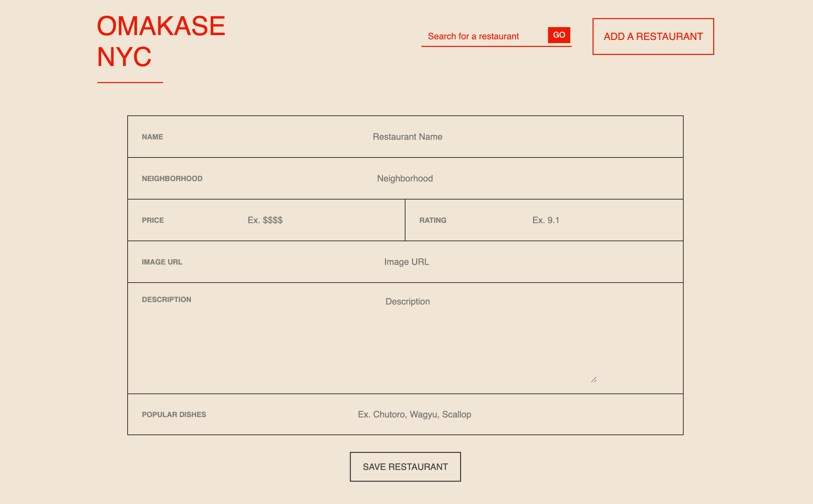Click the SAVE RESTAURANT button
Image resolution: width=813 pixels, height=504 pixels.
pyautogui.click(x=405, y=467)
